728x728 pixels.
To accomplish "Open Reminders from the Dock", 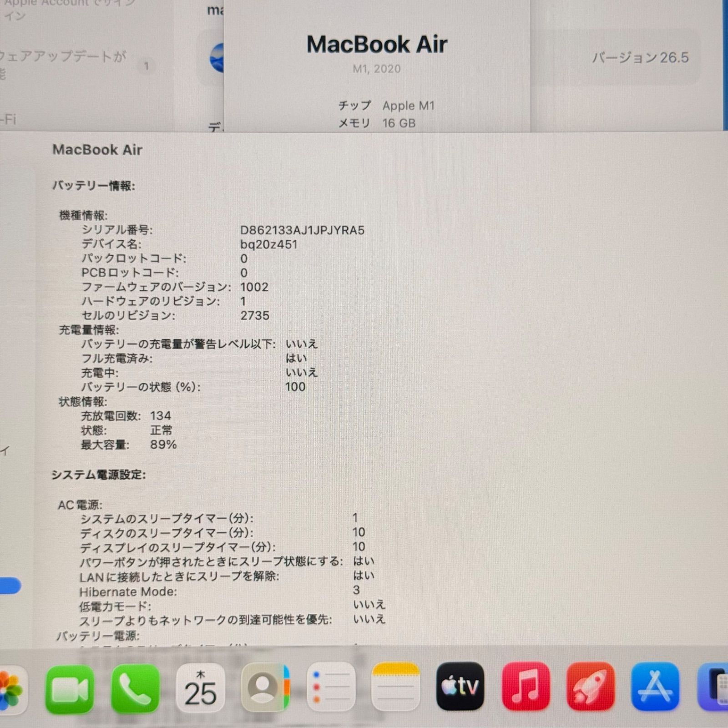I will point(331,687).
